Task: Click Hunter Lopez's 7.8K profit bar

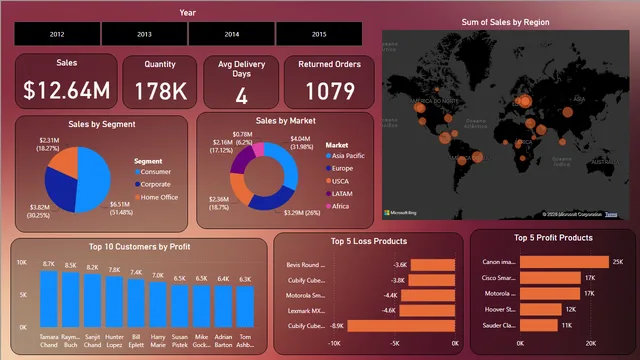Action: [x=114, y=302]
